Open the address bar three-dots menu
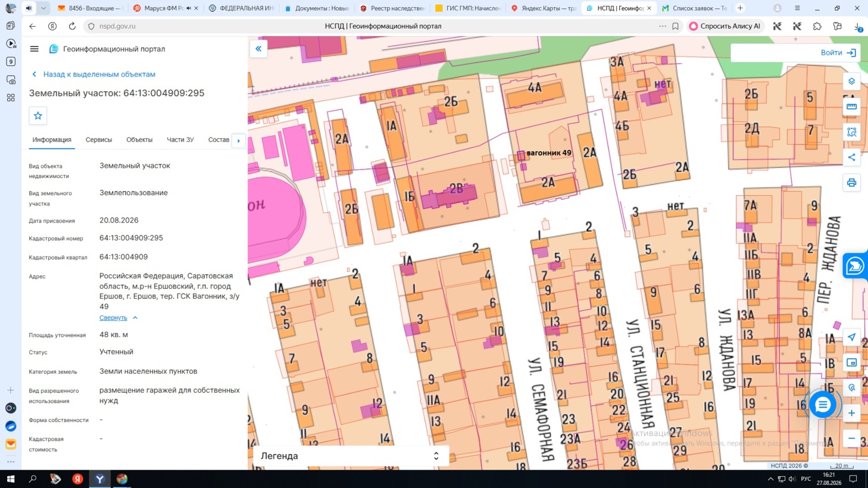This screenshot has height=488, width=868. point(663,26)
